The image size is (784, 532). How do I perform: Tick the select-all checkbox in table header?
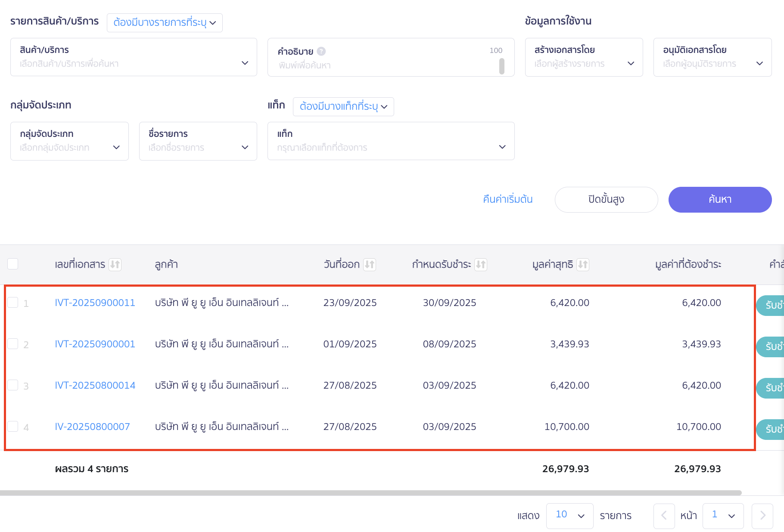click(13, 264)
